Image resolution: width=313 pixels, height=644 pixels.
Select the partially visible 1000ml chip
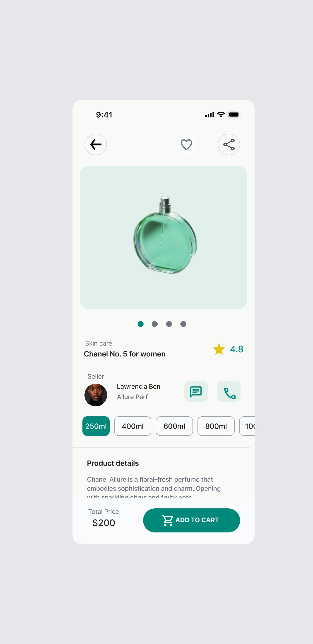[x=247, y=426]
